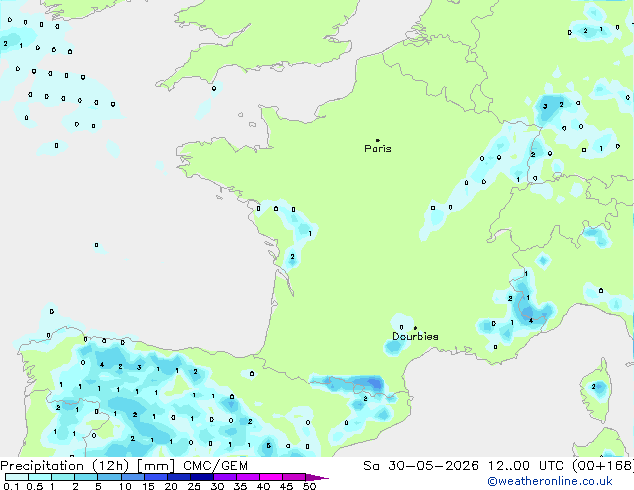Image resolution: width=634 pixels, height=490 pixels.
Task: Click the 15 legend scale value
Action: (148, 486)
